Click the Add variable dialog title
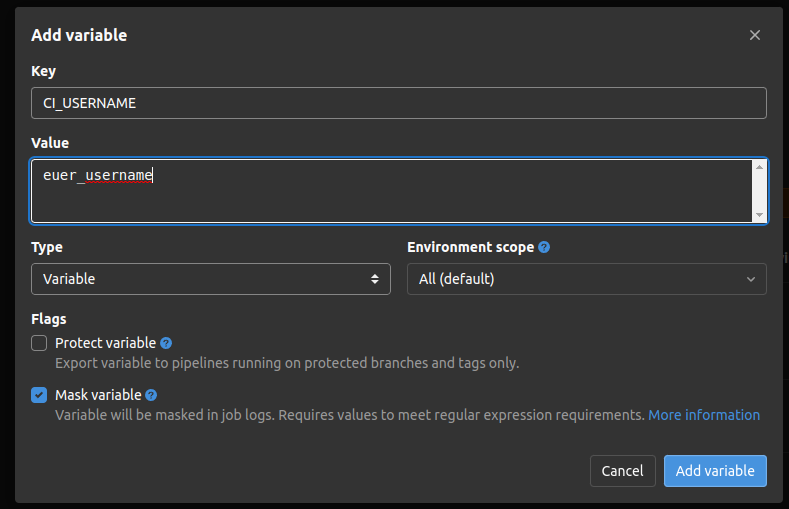789x509 pixels. 79,35
